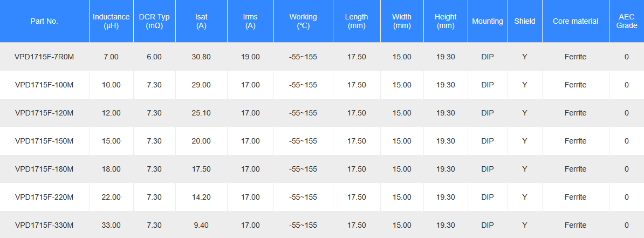
Task: Click the Core material column header
Action: (576, 21)
